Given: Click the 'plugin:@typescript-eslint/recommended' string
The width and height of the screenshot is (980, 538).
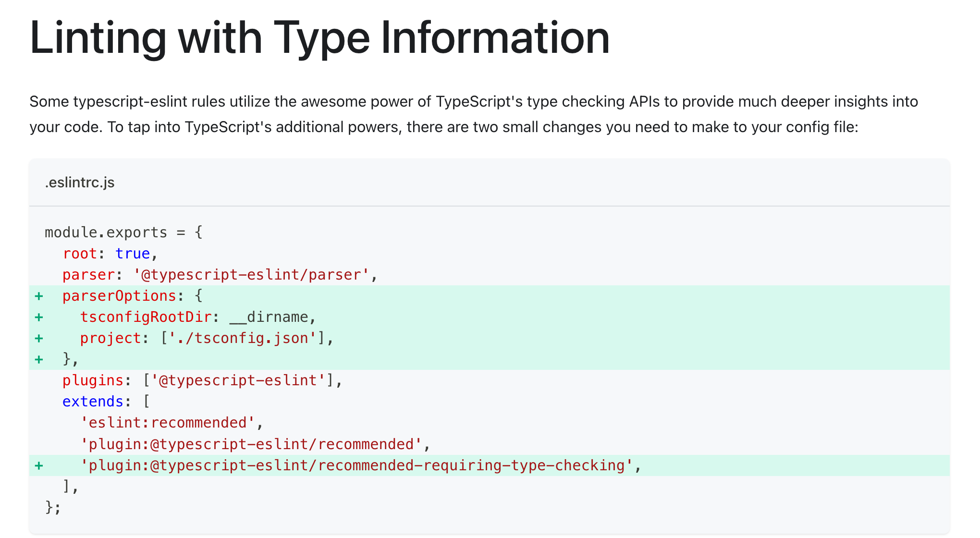Looking at the screenshot, I should coord(251,444).
